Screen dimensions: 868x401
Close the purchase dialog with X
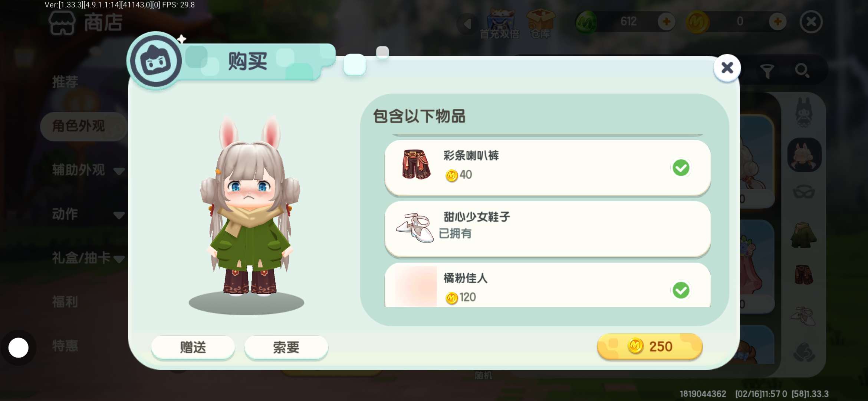[727, 68]
